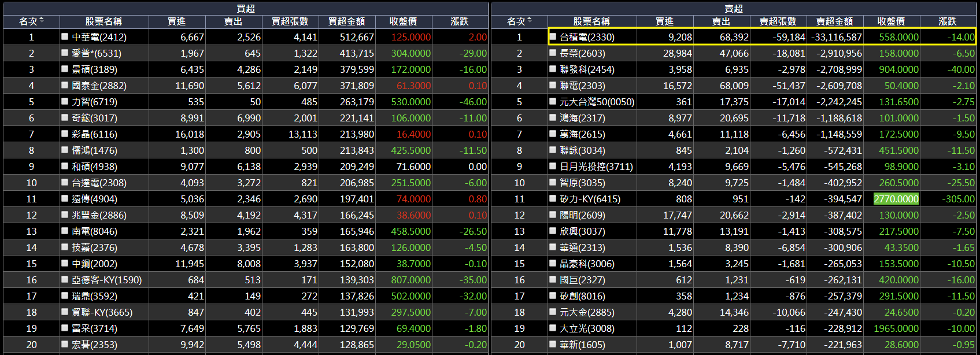Open stock 技嘉(2376)
The width and height of the screenshot is (980, 355).
pyautogui.click(x=94, y=247)
